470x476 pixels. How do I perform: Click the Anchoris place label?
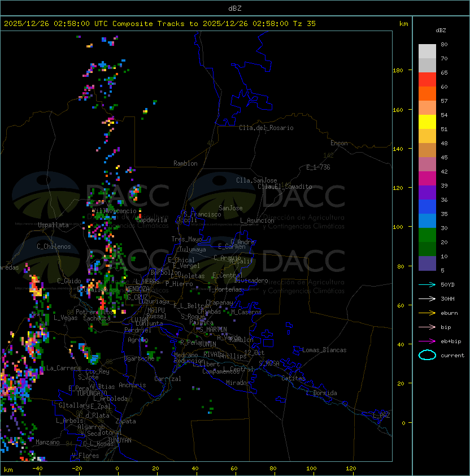coord(132,385)
